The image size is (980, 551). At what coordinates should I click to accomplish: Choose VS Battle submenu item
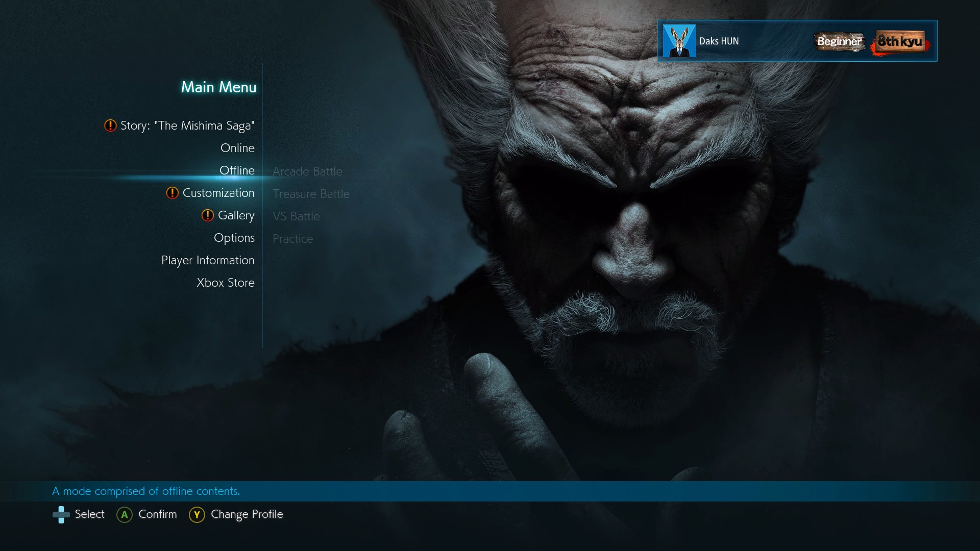click(296, 216)
